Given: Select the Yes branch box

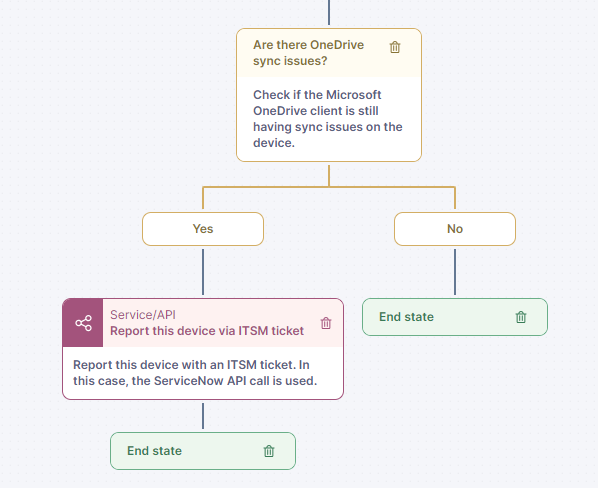Looking at the screenshot, I should point(203,229).
